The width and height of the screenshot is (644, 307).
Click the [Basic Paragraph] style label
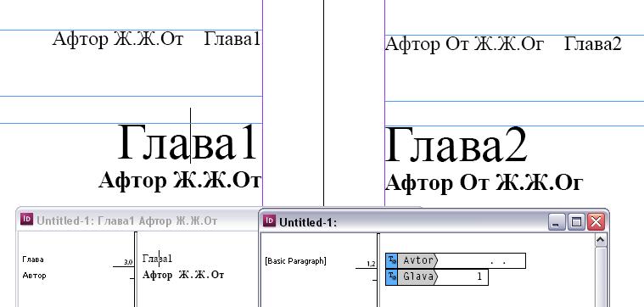(x=296, y=261)
